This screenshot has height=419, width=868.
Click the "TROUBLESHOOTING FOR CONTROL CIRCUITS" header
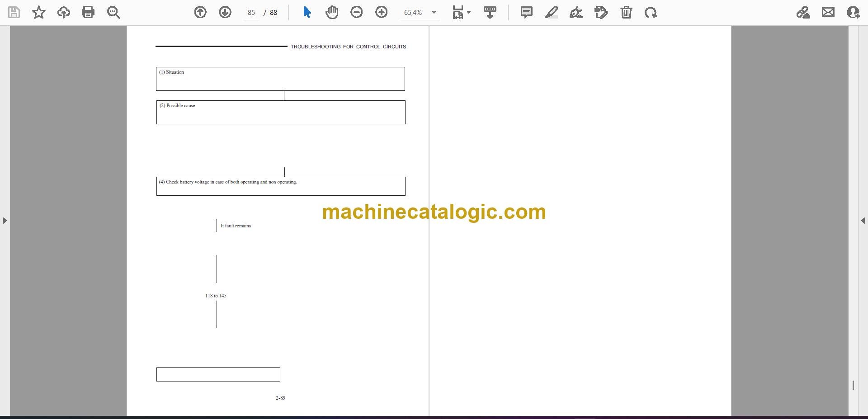point(348,47)
